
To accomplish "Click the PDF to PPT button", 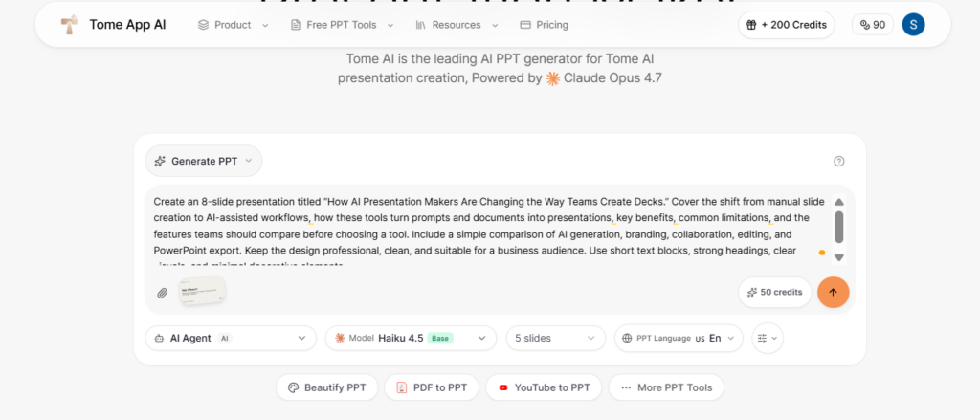I will coord(432,387).
